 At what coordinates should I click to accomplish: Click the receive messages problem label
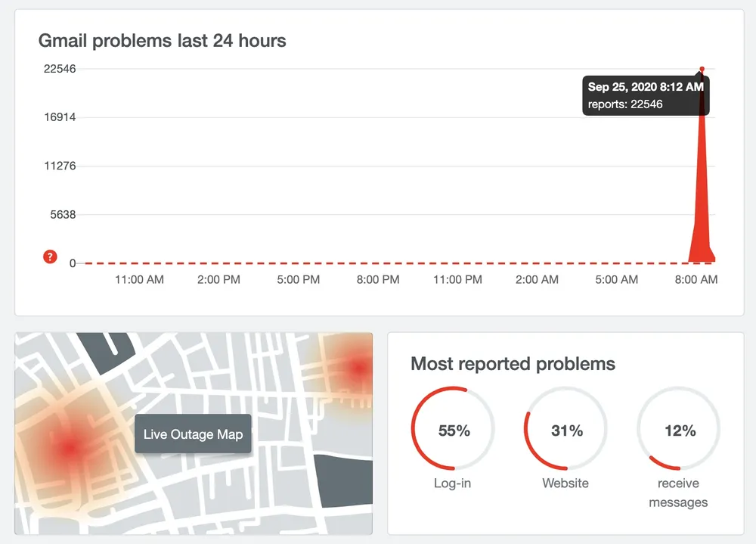pos(678,493)
